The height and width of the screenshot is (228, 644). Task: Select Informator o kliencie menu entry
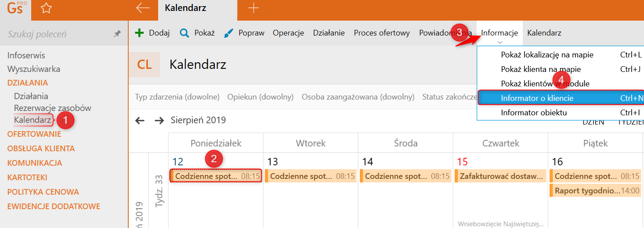[537, 98]
